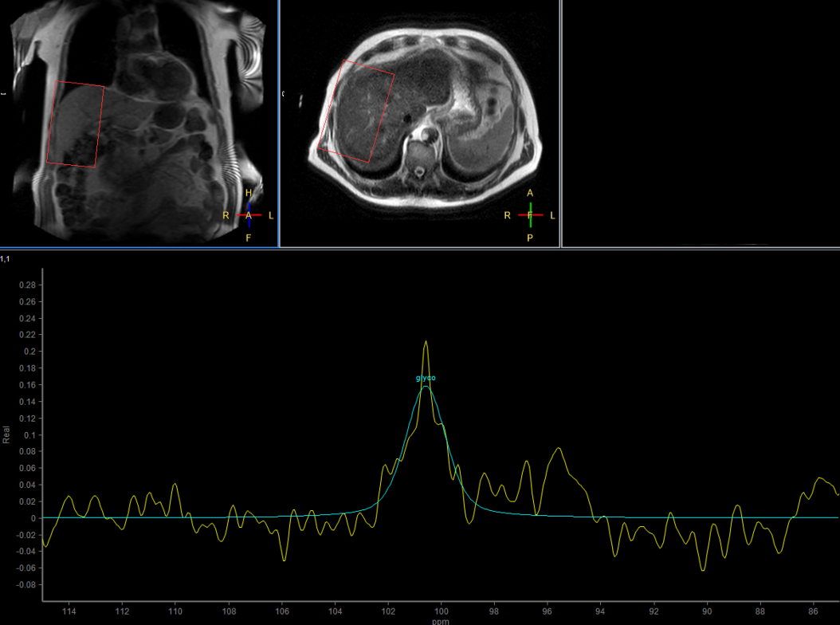Click the Real y-axis label
The height and width of the screenshot is (625, 840).
(6, 434)
